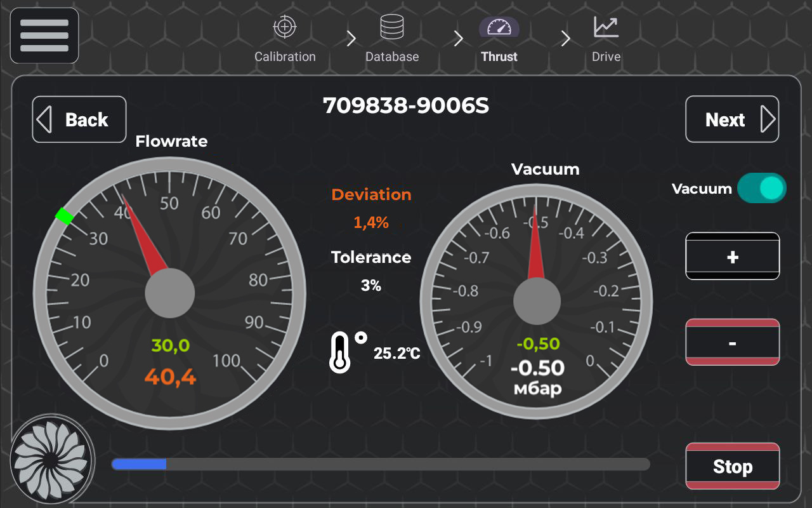
Task: Switch to the Drive tab label
Action: pos(606,57)
